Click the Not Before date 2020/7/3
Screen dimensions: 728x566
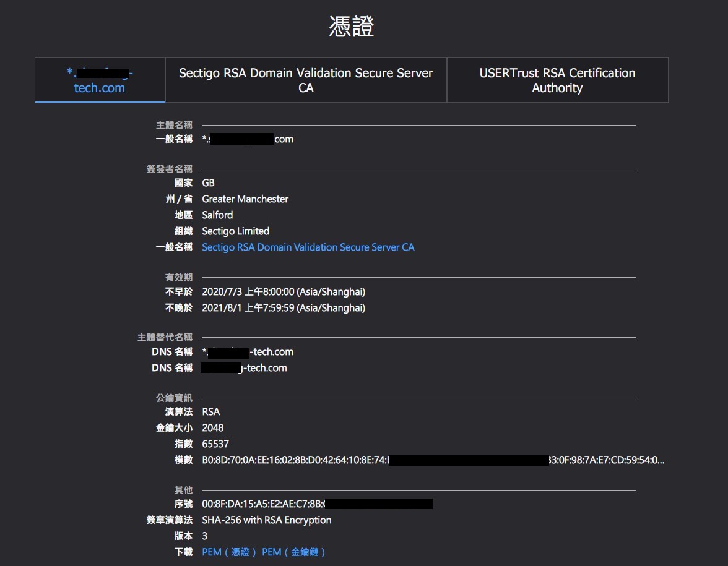pos(284,292)
